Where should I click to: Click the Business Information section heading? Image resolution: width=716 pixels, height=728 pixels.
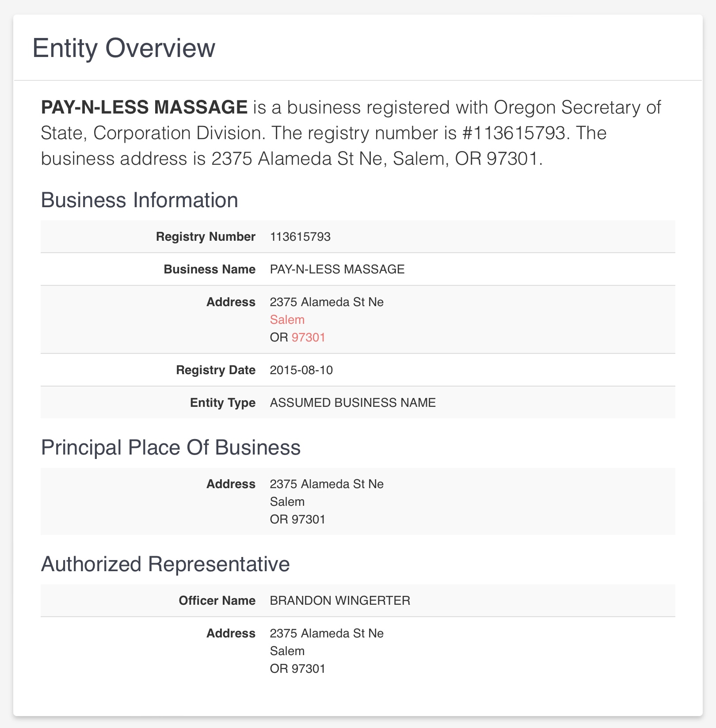140,200
